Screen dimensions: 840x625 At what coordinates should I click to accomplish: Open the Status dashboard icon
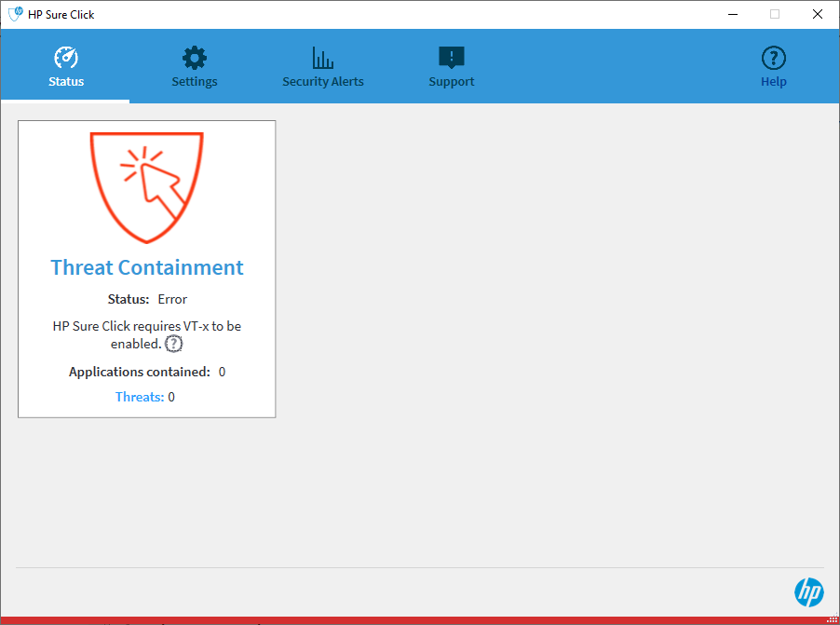pyautogui.click(x=65, y=58)
